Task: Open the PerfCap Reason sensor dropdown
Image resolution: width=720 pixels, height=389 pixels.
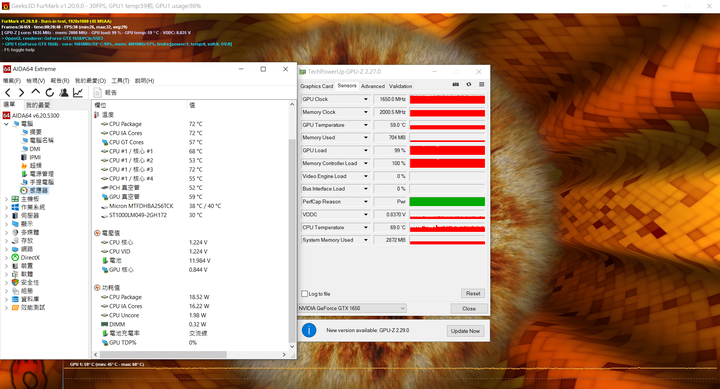Action: coord(366,202)
